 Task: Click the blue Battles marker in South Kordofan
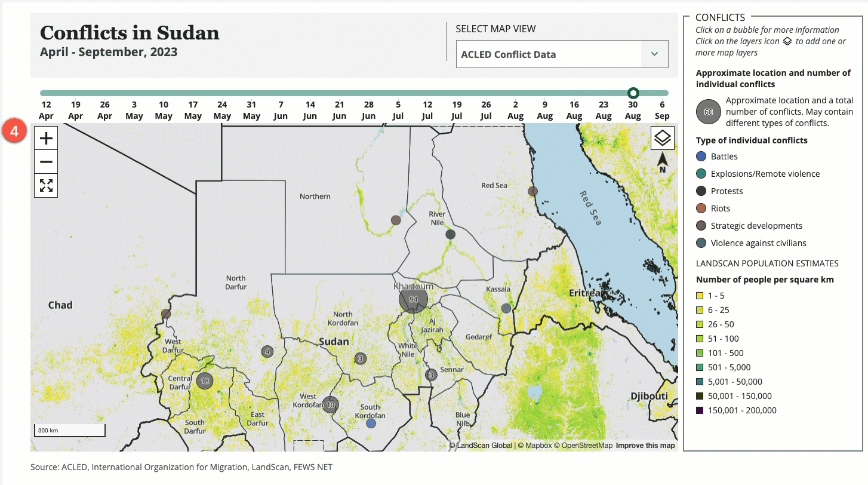pyautogui.click(x=371, y=423)
